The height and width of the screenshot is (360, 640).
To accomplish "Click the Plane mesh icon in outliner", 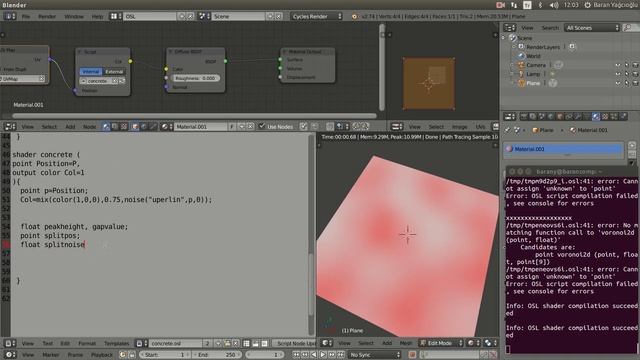I will click(x=521, y=83).
